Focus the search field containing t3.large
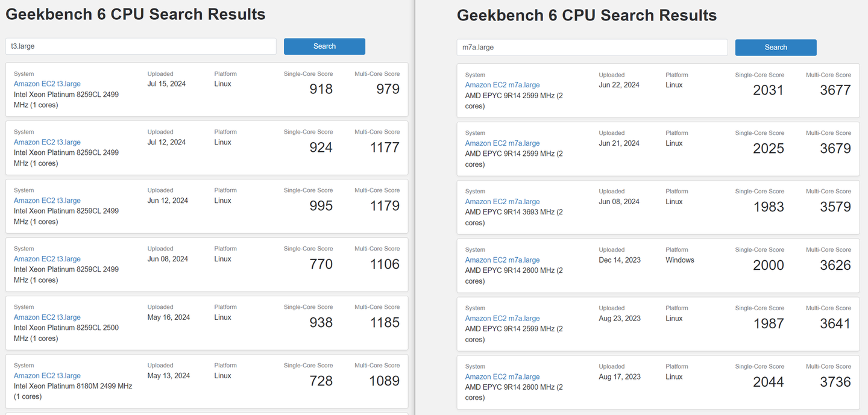868x415 pixels. [x=140, y=46]
